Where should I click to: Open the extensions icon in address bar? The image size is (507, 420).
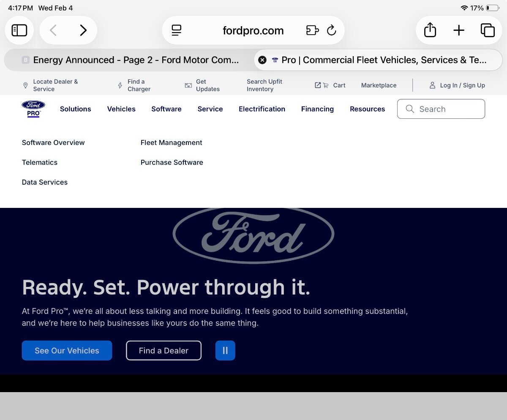312,30
